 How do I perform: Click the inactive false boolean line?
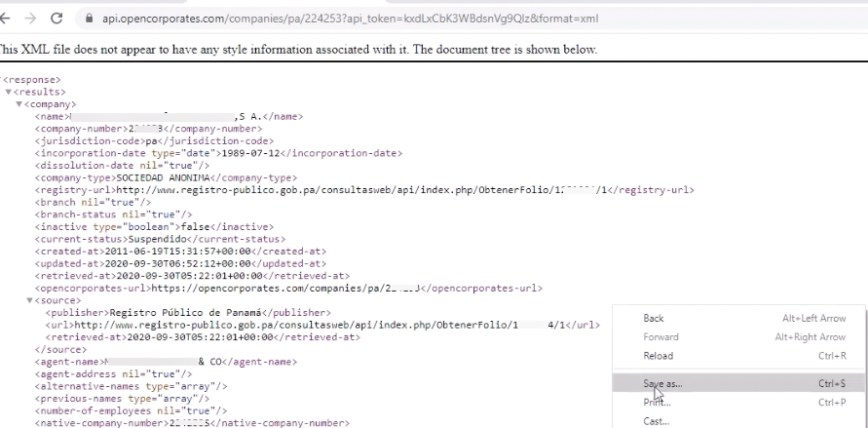(x=154, y=227)
